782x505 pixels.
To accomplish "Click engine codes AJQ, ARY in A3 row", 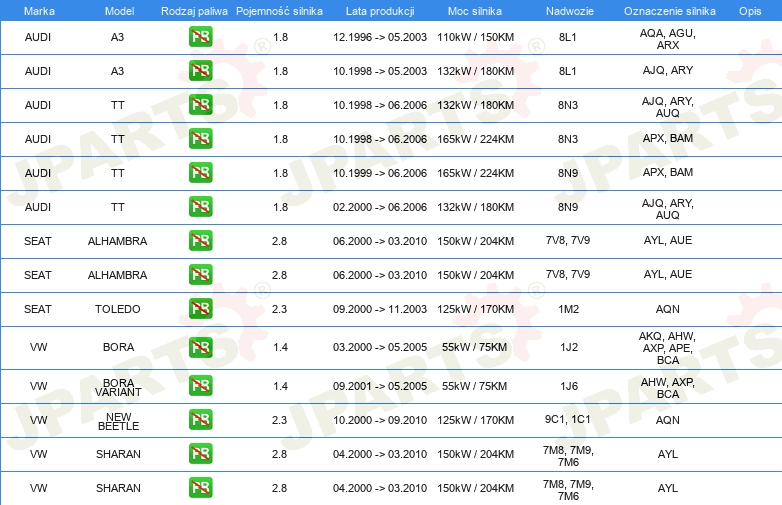I will 668,70.
